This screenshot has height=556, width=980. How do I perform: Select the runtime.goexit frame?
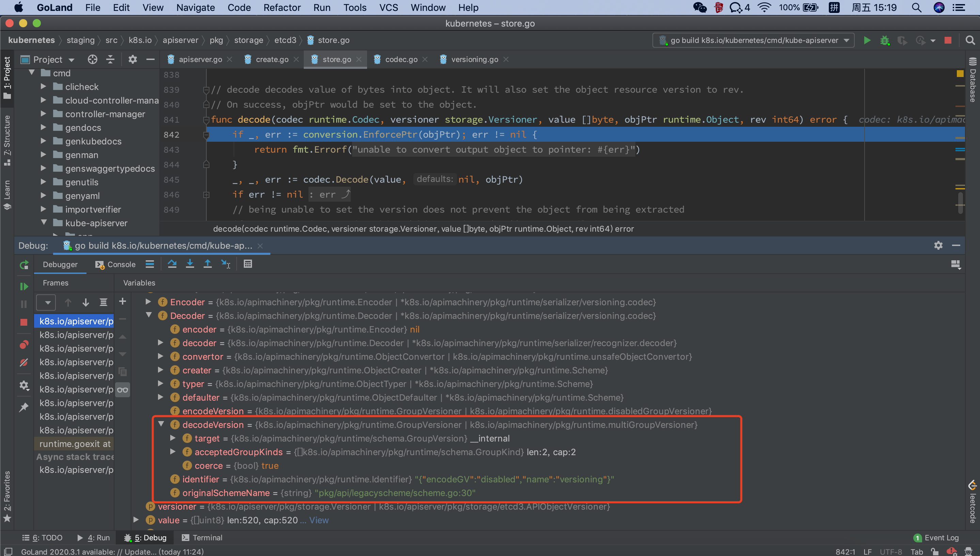click(75, 444)
